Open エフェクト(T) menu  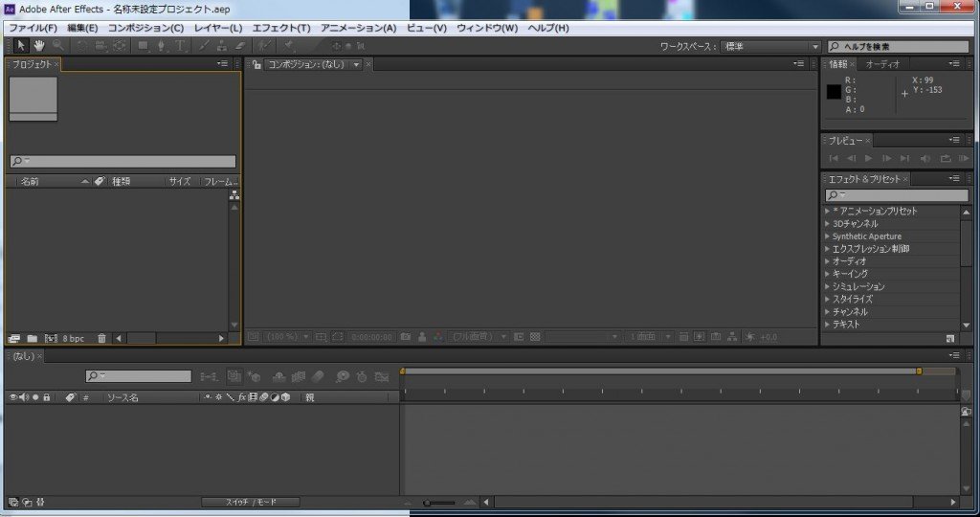pyautogui.click(x=281, y=28)
